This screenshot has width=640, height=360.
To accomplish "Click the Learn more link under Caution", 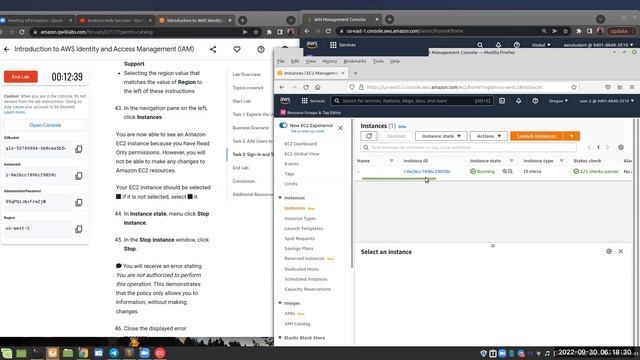I will 15,112.
